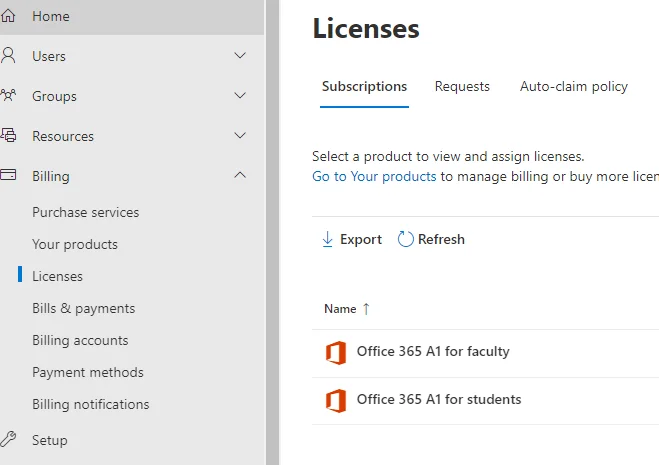The width and height of the screenshot is (659, 465).
Task: Switch to the Subscriptions tab
Action: point(364,87)
